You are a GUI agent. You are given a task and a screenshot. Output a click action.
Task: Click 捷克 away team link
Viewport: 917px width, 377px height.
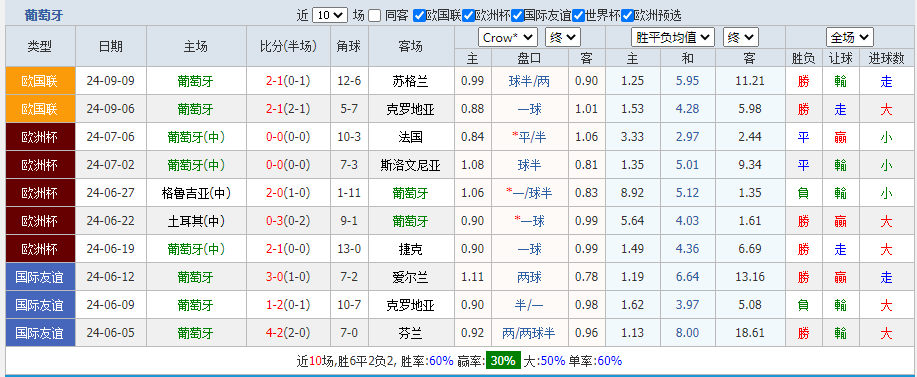410,250
